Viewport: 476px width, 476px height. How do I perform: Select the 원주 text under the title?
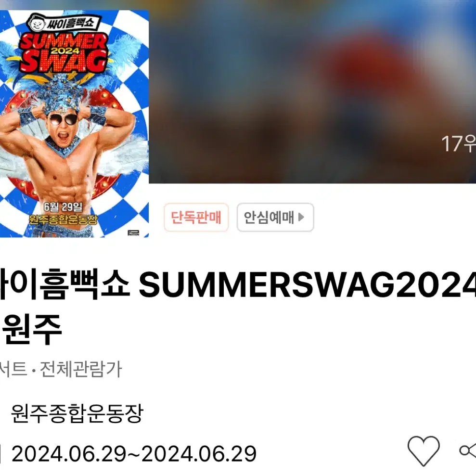pos(32,329)
